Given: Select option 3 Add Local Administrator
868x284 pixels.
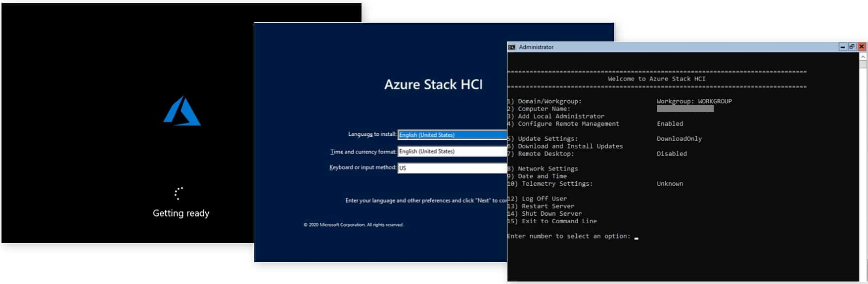Looking at the screenshot, I should coord(555,117).
